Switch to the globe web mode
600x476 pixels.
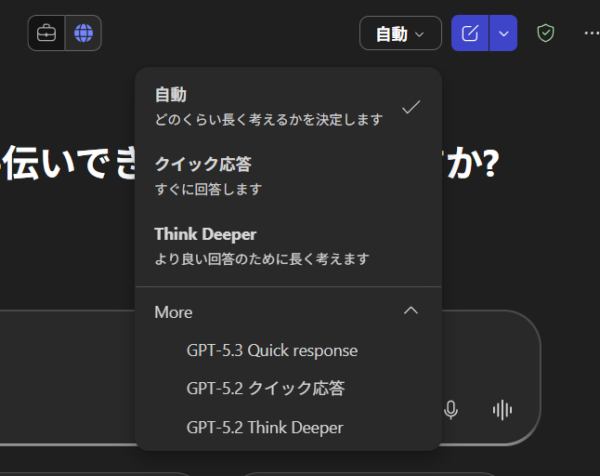pos(83,33)
